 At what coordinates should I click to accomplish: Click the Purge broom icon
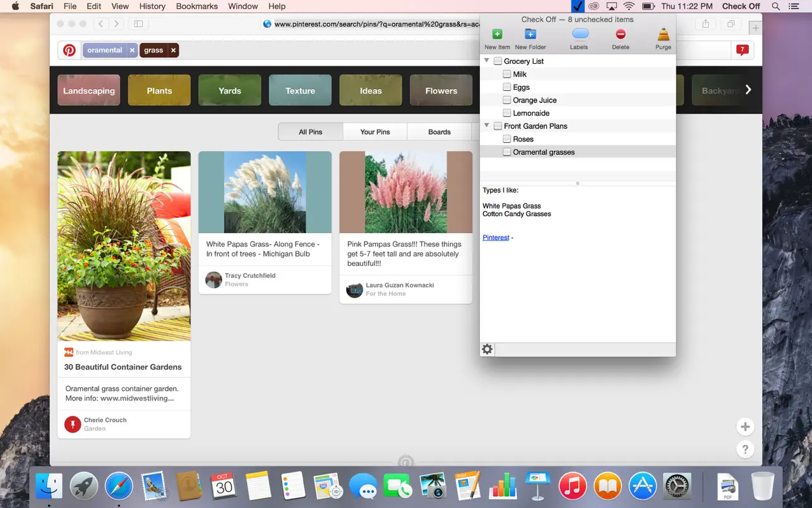(663, 35)
